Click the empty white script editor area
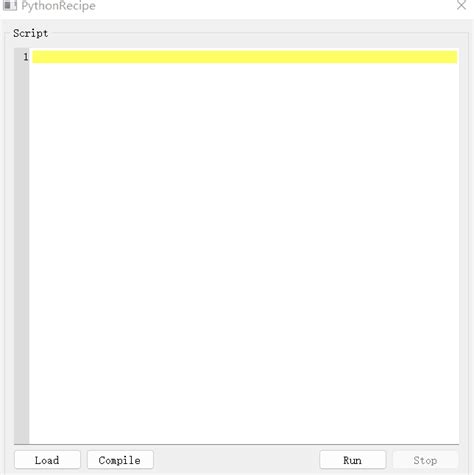This screenshot has width=474, height=475. [244, 253]
